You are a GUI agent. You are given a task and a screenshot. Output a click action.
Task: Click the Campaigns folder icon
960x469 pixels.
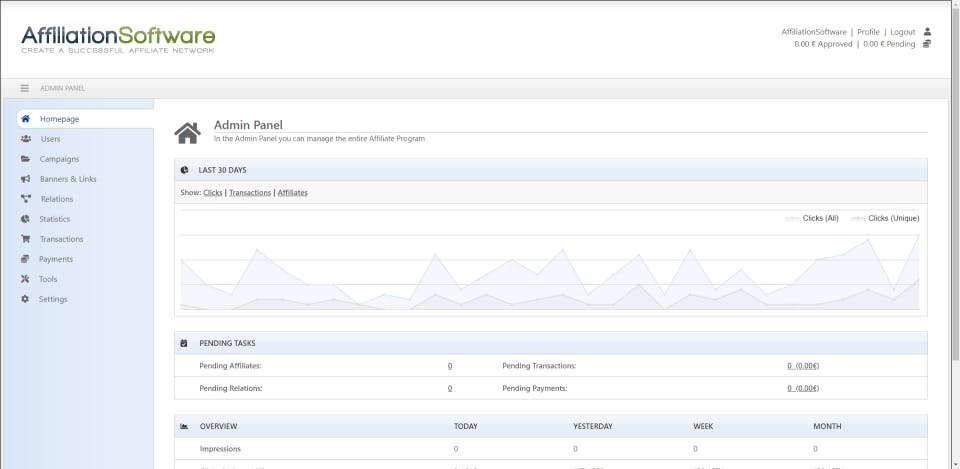point(25,159)
